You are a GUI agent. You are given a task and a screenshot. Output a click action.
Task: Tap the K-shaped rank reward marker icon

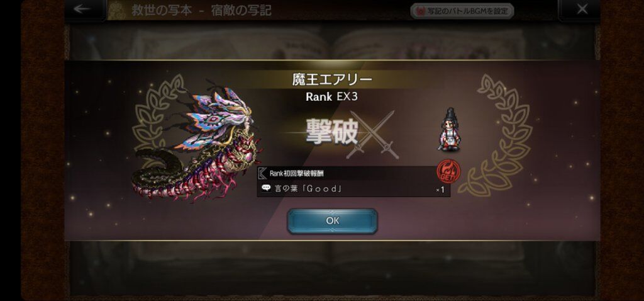(x=262, y=173)
